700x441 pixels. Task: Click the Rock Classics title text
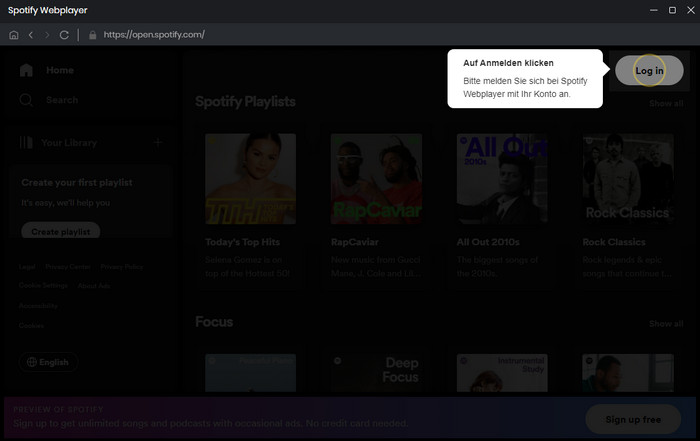(614, 242)
